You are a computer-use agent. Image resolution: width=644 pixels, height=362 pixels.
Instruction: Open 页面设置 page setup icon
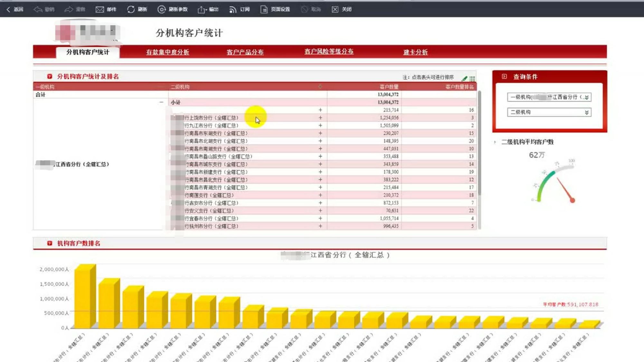pos(264,9)
